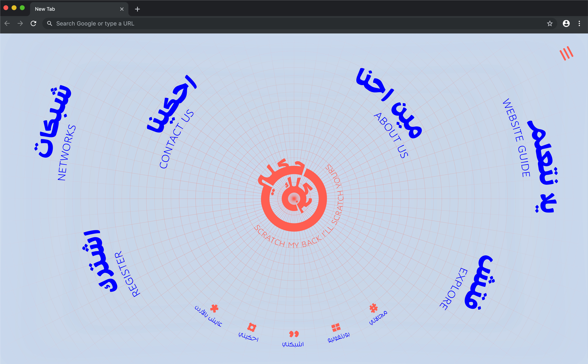Open the ABOUT US menu item

(x=391, y=135)
